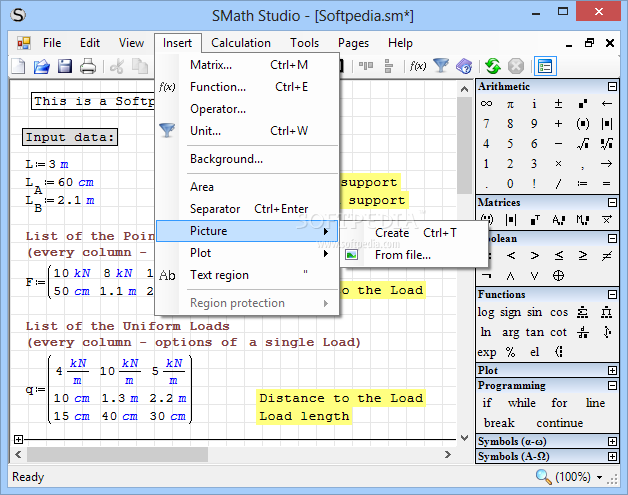Choose Matrix... from Insert menu
The width and height of the screenshot is (628, 495).
248,65
